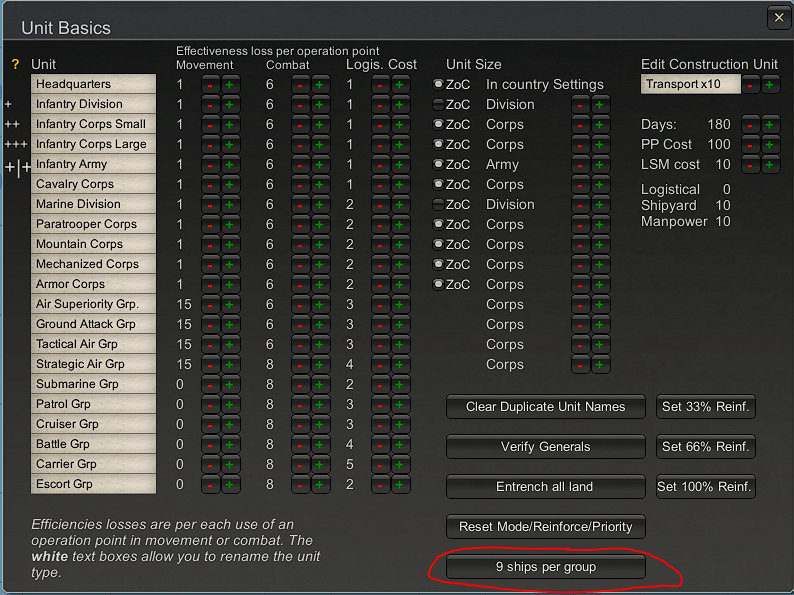The height and width of the screenshot is (595, 794).
Task: Click Reset Mode/Reinforce/Priority button
Action: (x=545, y=527)
